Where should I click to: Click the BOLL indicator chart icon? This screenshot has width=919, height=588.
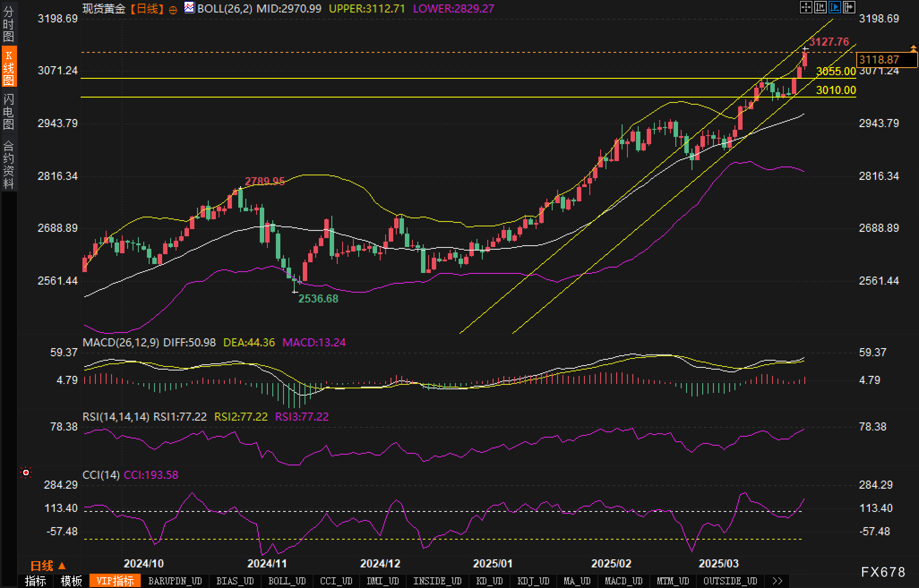click(x=189, y=8)
